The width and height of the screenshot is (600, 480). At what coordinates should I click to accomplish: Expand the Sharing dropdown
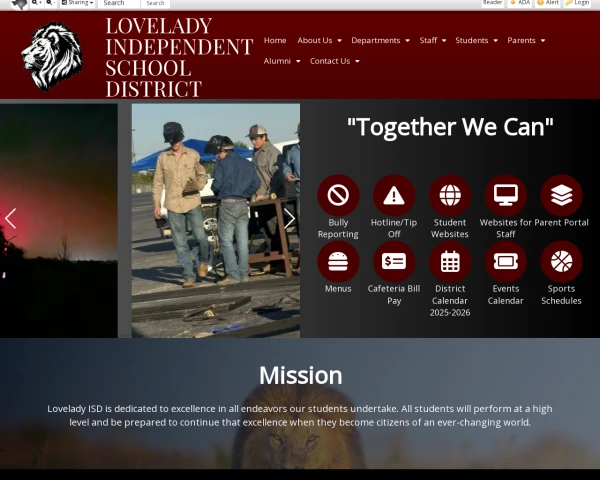(78, 3)
